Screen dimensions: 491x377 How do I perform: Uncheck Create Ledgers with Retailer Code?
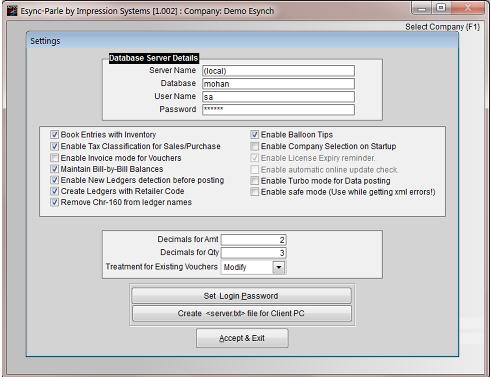pyautogui.click(x=54, y=191)
